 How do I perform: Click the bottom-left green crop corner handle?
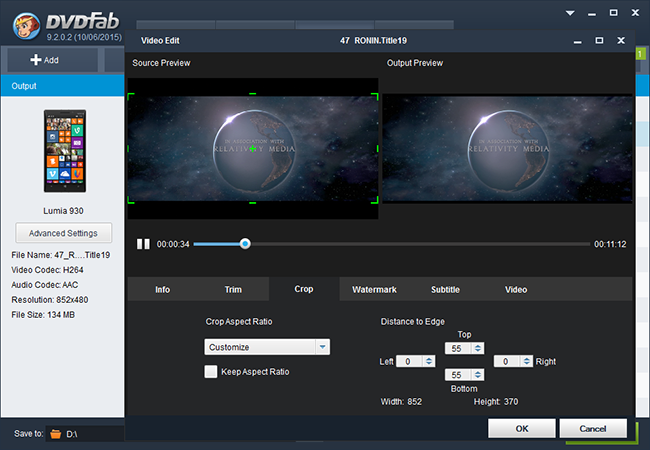[x=131, y=200]
